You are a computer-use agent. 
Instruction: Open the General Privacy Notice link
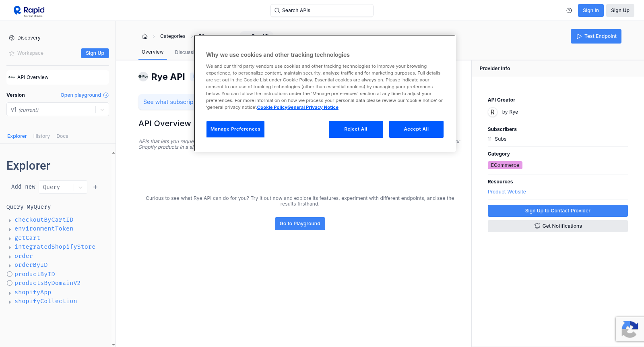[313, 107]
